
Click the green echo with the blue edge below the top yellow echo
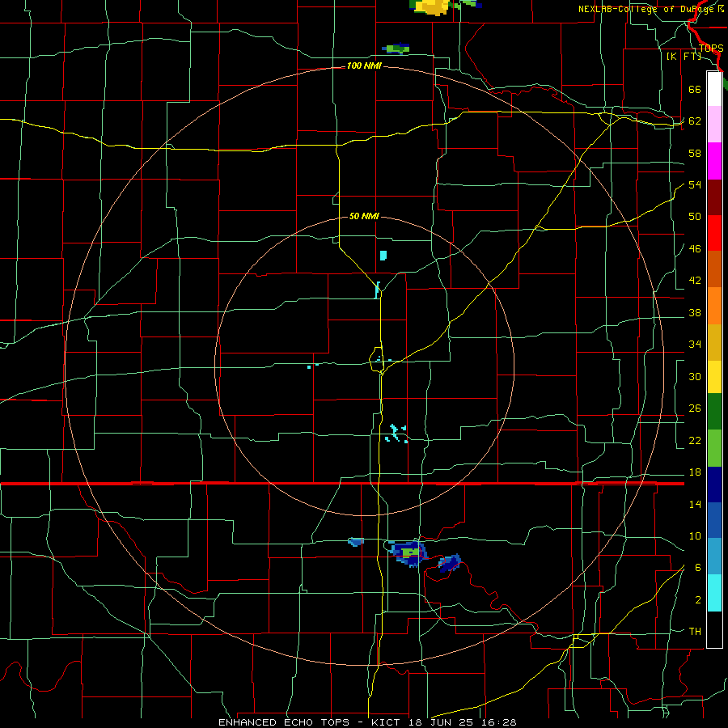coord(396,49)
